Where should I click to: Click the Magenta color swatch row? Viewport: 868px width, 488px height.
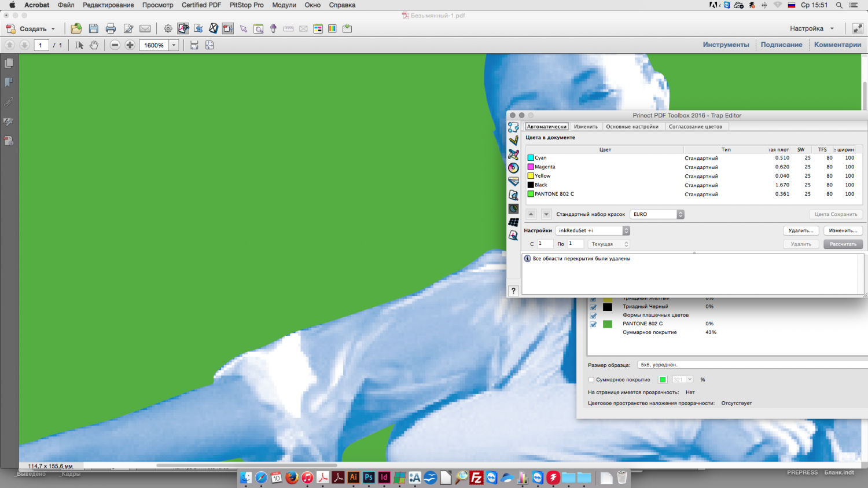tap(694, 167)
